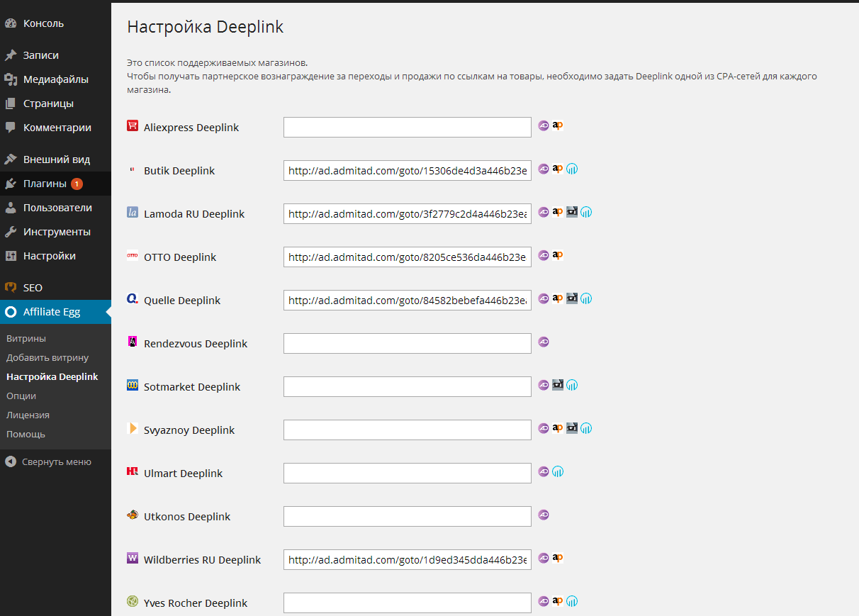The width and height of the screenshot is (859, 616).
Task: Click the orange 'ap' icon in Lamoda RU row
Action: [558, 212]
